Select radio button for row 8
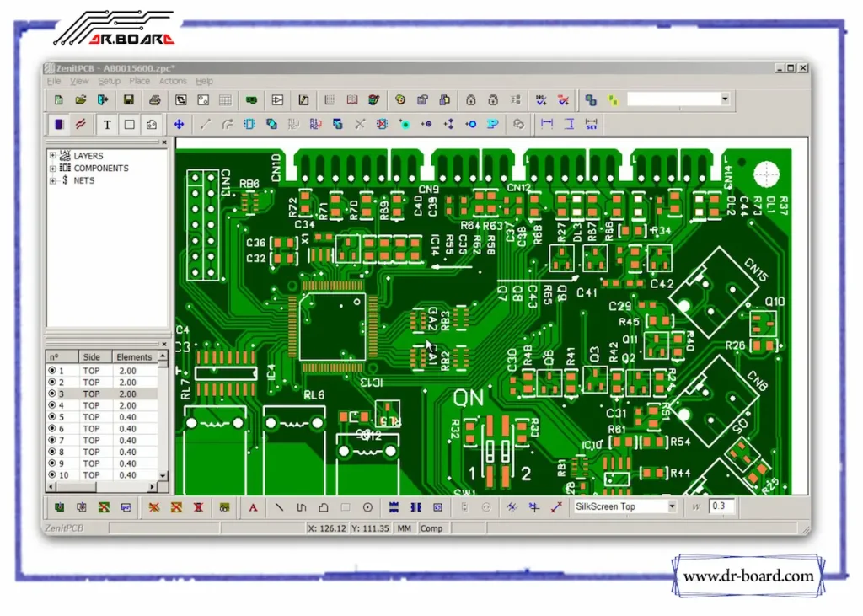Image resolution: width=863 pixels, height=616 pixels. 52,452
